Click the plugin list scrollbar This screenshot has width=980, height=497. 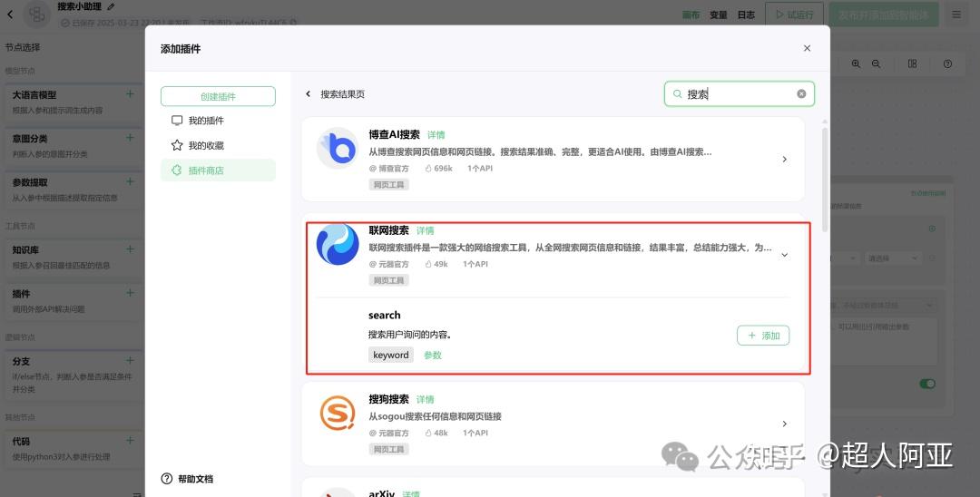[x=825, y=180]
